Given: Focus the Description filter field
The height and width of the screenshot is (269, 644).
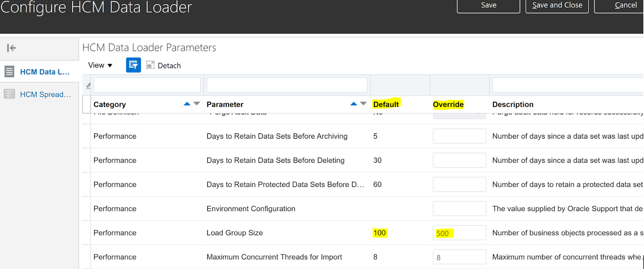Looking at the screenshot, I should (x=568, y=85).
